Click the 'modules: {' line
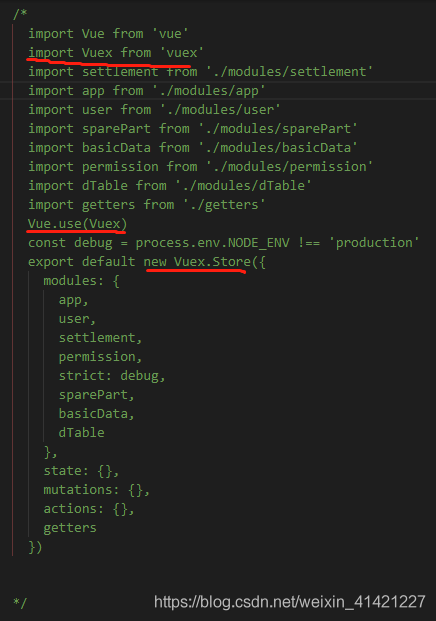The height and width of the screenshot is (621, 436). pyautogui.click(x=81, y=281)
